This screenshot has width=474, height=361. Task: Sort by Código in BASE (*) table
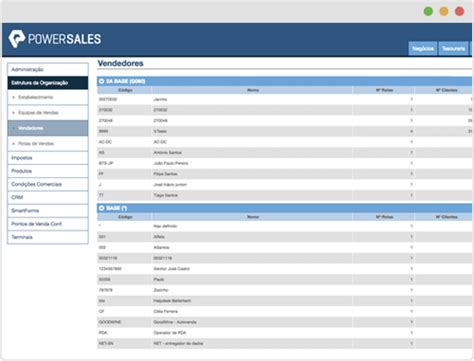[125, 217]
